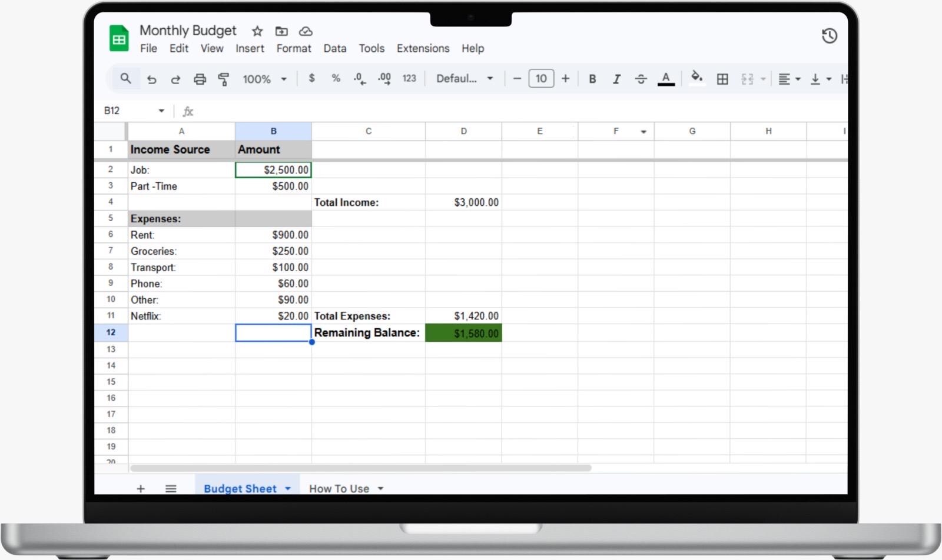Increase font size with plus button
The image size is (942, 560).
pyautogui.click(x=565, y=78)
